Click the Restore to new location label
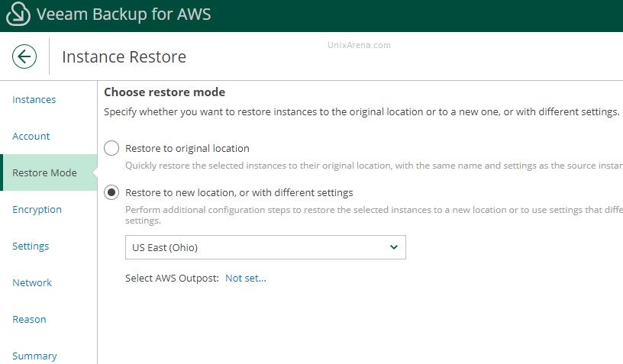623x364 pixels. pos(239,192)
